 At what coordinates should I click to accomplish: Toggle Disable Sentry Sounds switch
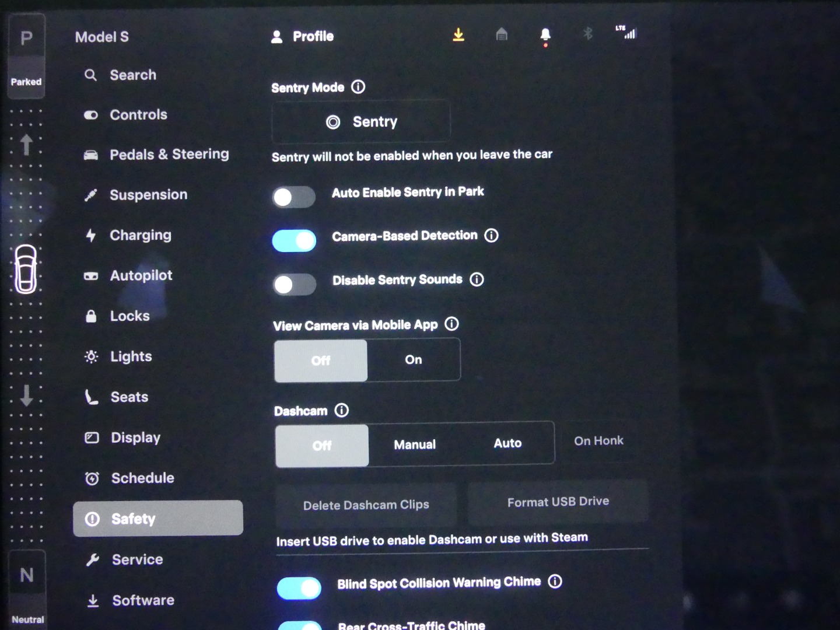[x=295, y=285]
